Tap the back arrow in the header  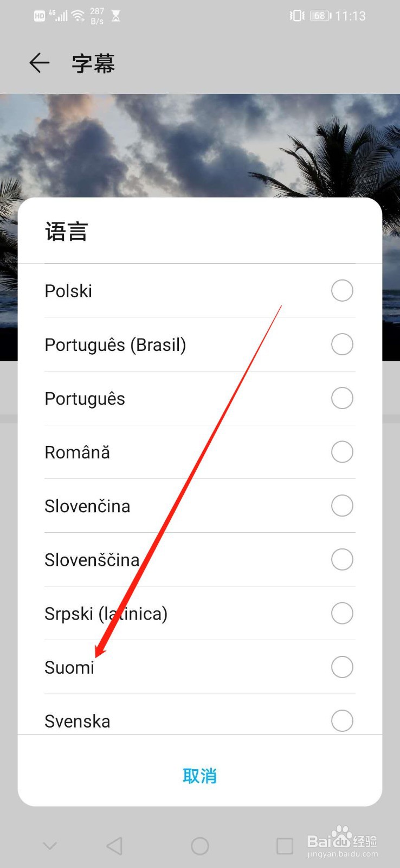[39, 63]
